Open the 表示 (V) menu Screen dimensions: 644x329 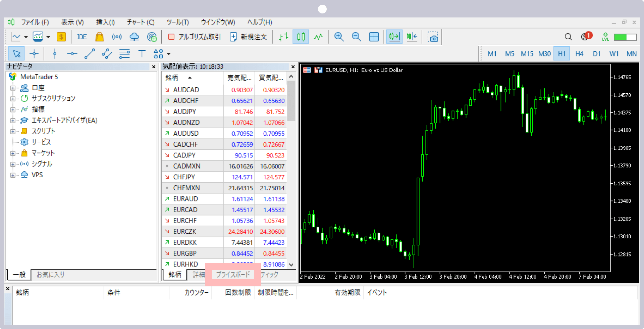pos(72,22)
